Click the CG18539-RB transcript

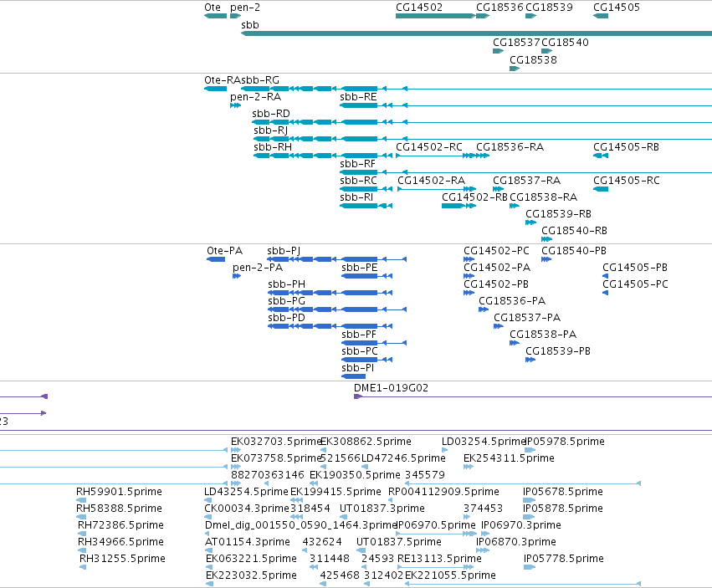(x=530, y=223)
